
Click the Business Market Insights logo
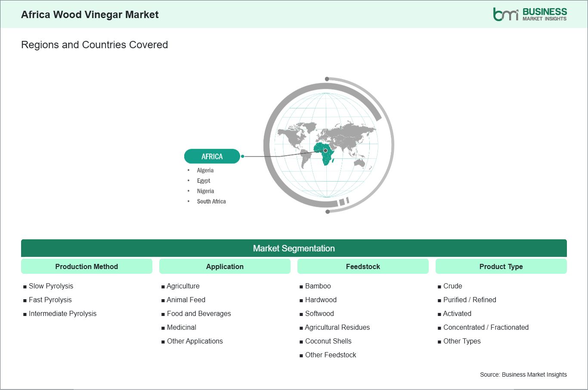(x=530, y=14)
